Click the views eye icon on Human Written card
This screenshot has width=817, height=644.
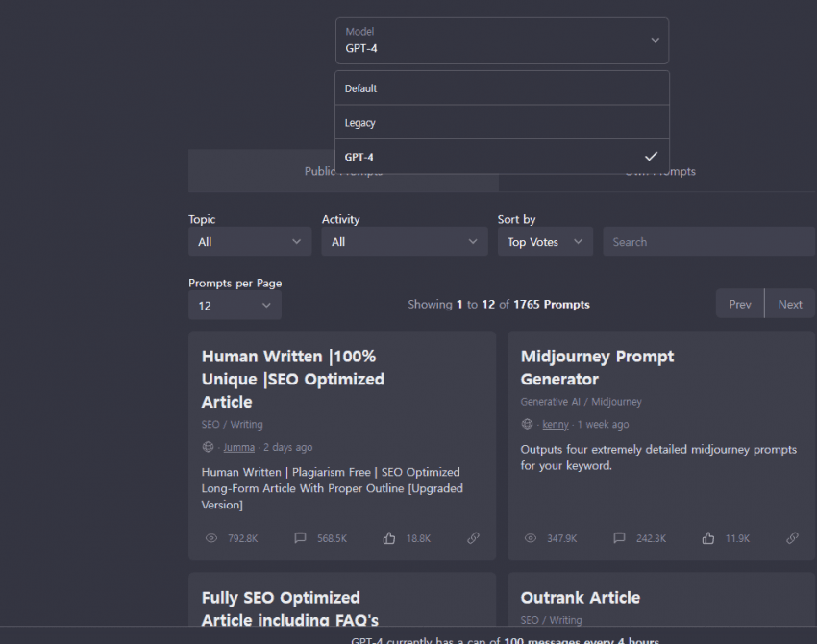pyautogui.click(x=211, y=538)
